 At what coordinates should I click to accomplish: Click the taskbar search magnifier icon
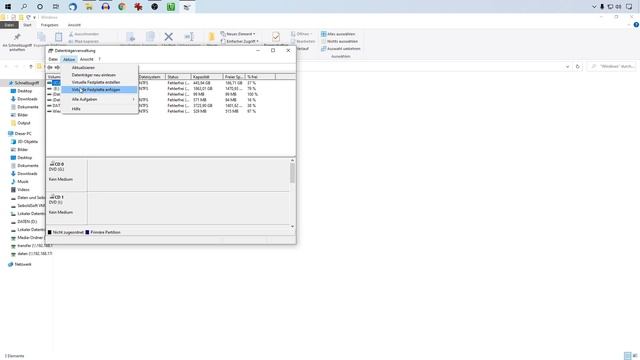point(24,7)
